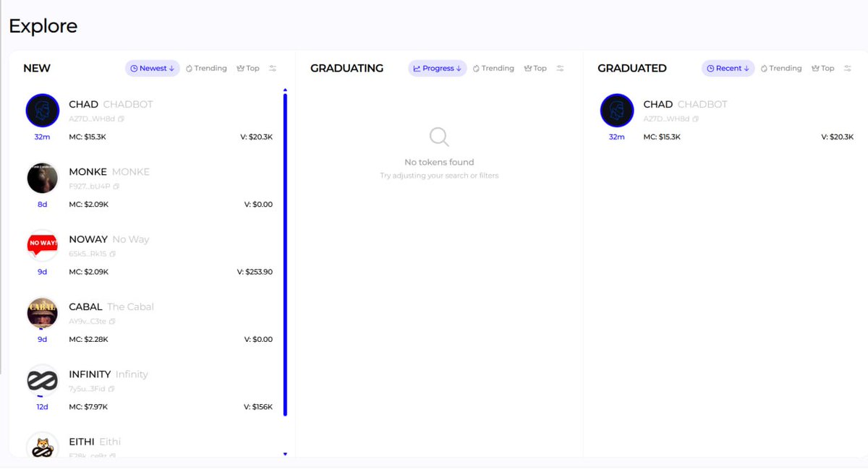Screen dimensions: 868x472
Task: Click INFINITY volume V: $156K
Action: click(258, 407)
